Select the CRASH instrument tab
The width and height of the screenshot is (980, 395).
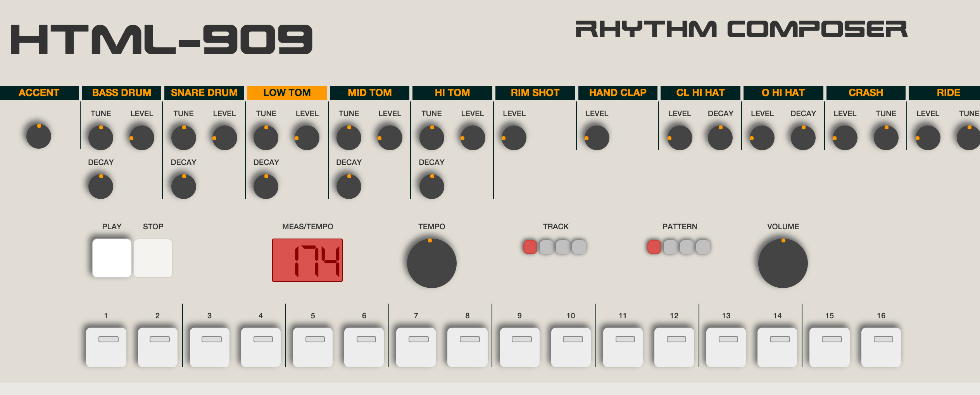pos(866,93)
